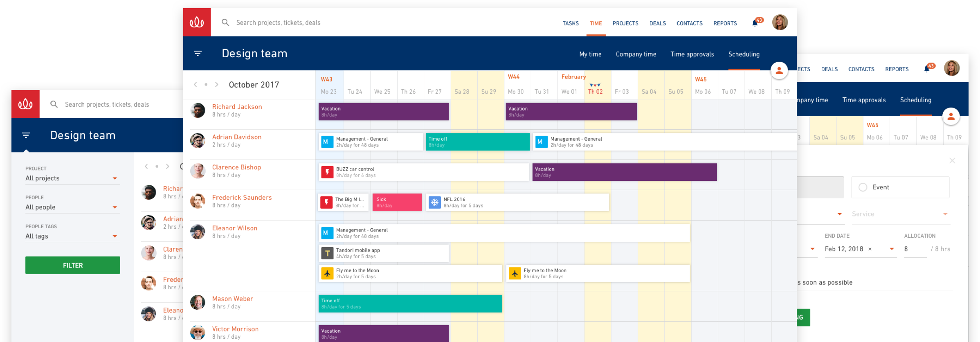Viewport: 980px width, 342px height.
Task: Switch to Time approvals in right window
Action: tap(864, 100)
